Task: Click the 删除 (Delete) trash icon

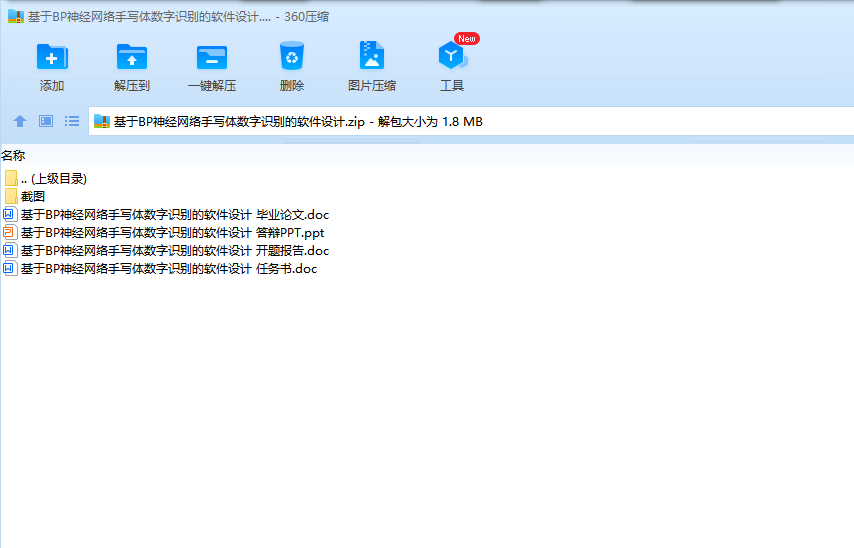Action: (x=291, y=56)
